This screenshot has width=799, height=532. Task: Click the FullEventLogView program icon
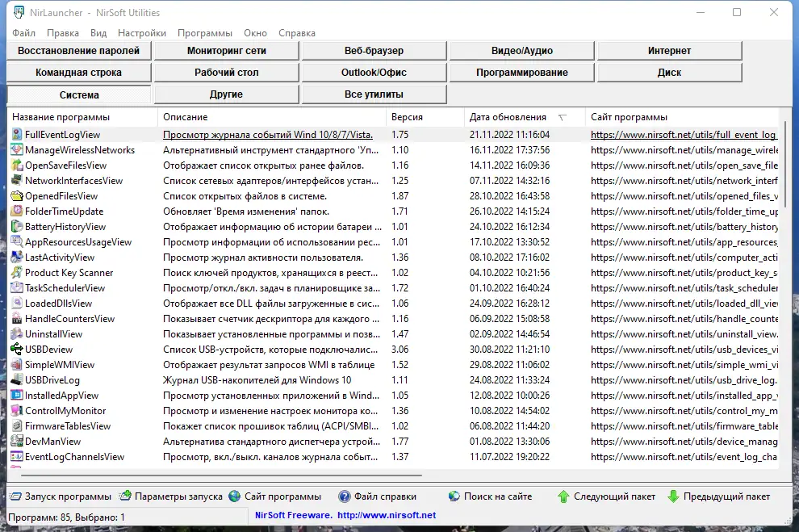coord(17,135)
